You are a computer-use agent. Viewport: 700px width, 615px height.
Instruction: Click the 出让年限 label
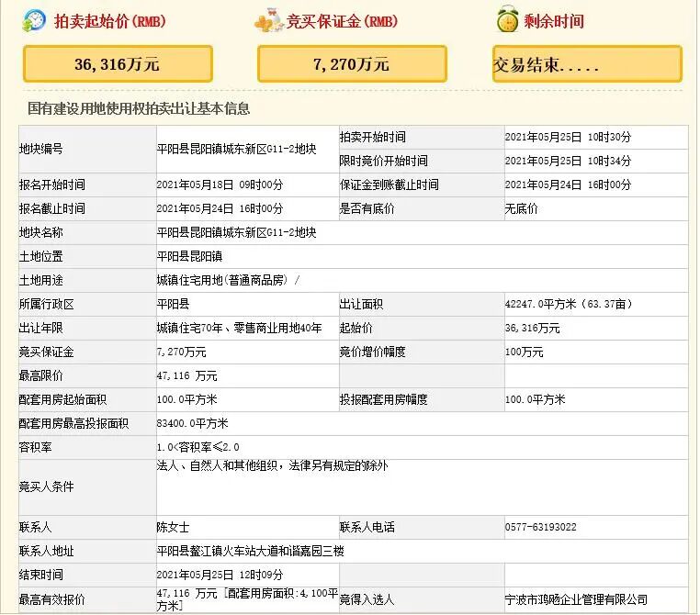40,329
